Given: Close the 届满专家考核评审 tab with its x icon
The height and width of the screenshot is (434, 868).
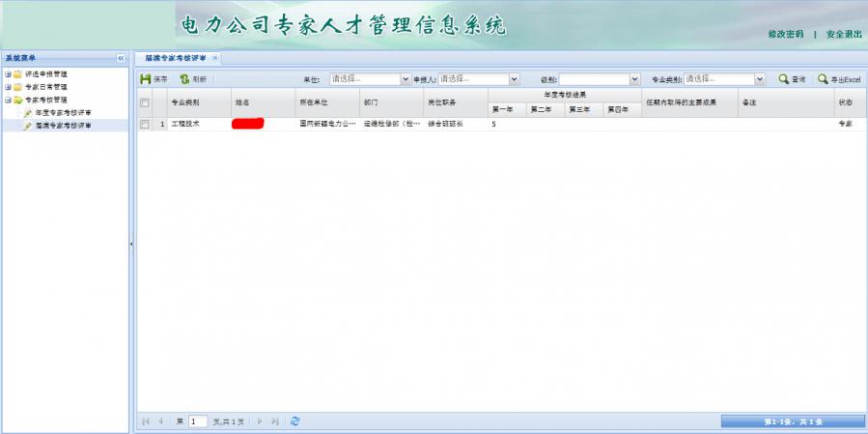Looking at the screenshot, I should point(215,58).
